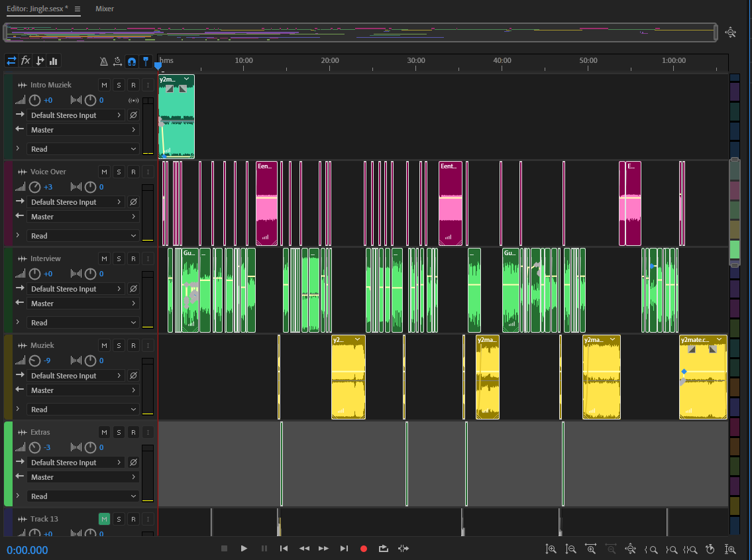Open Extras Master output dropdown

point(83,477)
